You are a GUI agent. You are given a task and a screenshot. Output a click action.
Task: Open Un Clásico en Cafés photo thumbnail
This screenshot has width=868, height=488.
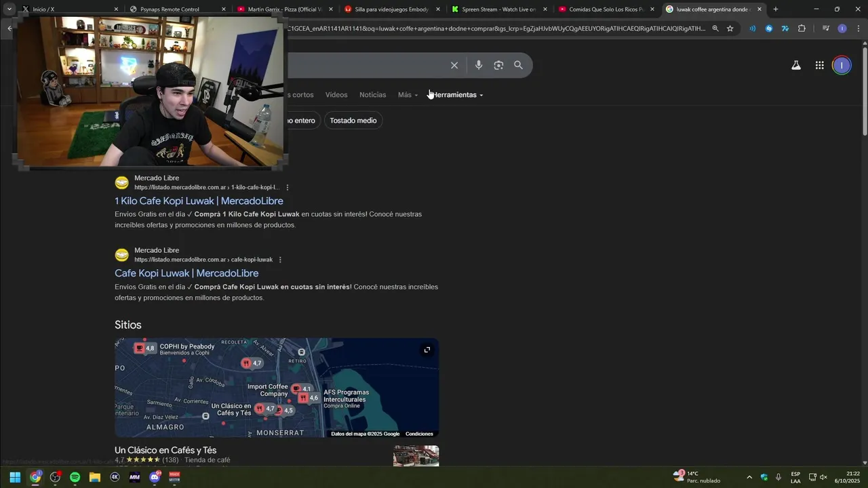point(416,456)
